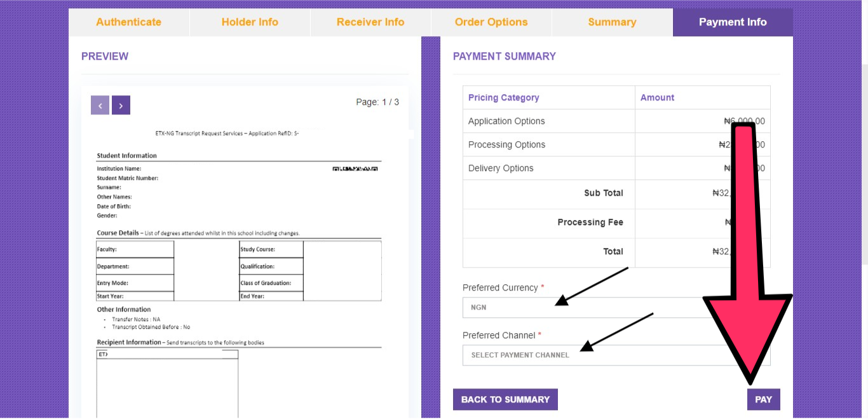The image size is (868, 419).
Task: Select the left-pointing chevron under PREVIEW
Action: click(99, 105)
